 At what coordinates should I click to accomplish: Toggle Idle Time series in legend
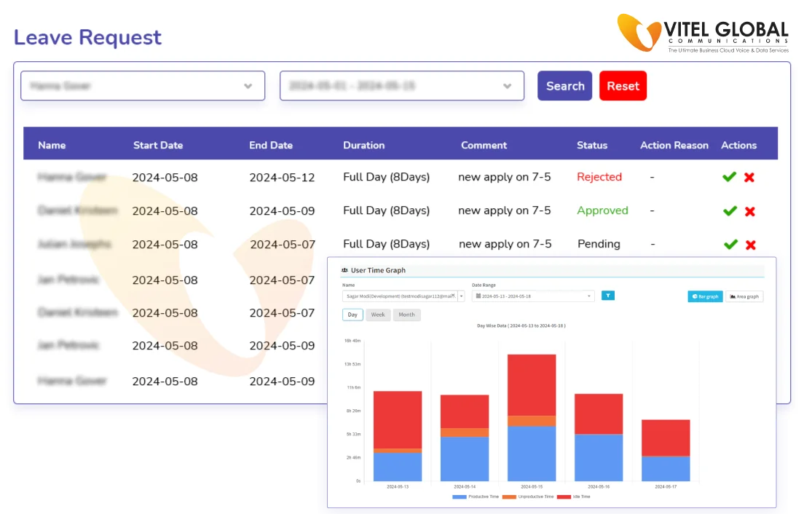point(574,497)
